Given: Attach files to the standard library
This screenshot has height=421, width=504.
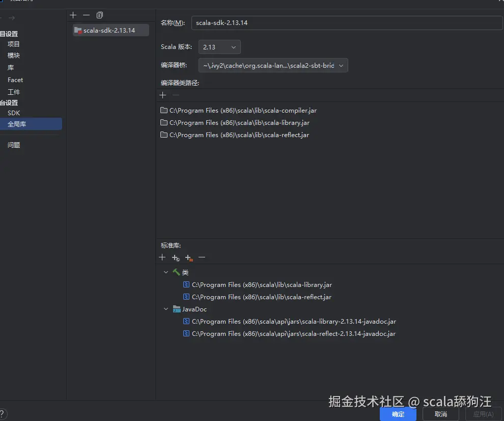Looking at the screenshot, I should [162, 257].
